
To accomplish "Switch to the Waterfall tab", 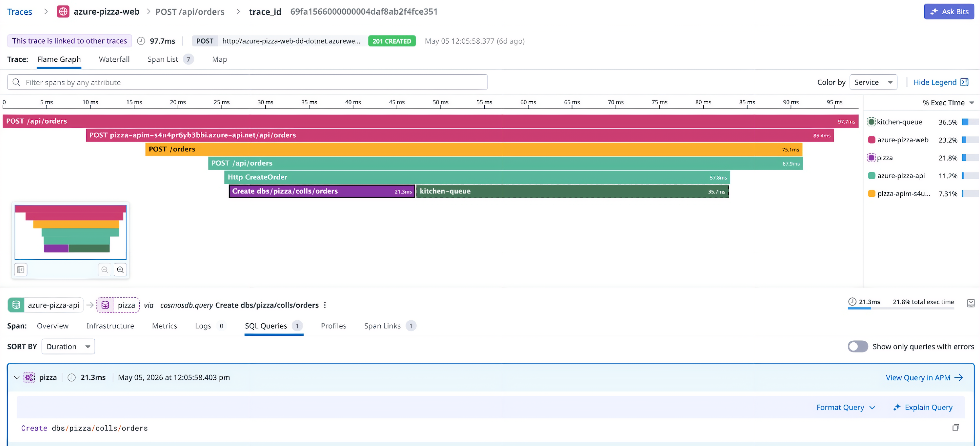I will click(x=114, y=59).
